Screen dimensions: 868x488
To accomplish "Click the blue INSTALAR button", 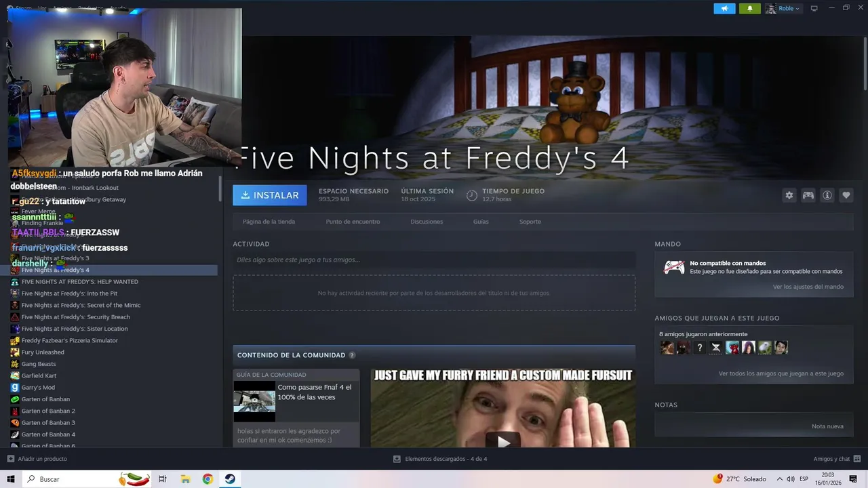I will tap(270, 195).
